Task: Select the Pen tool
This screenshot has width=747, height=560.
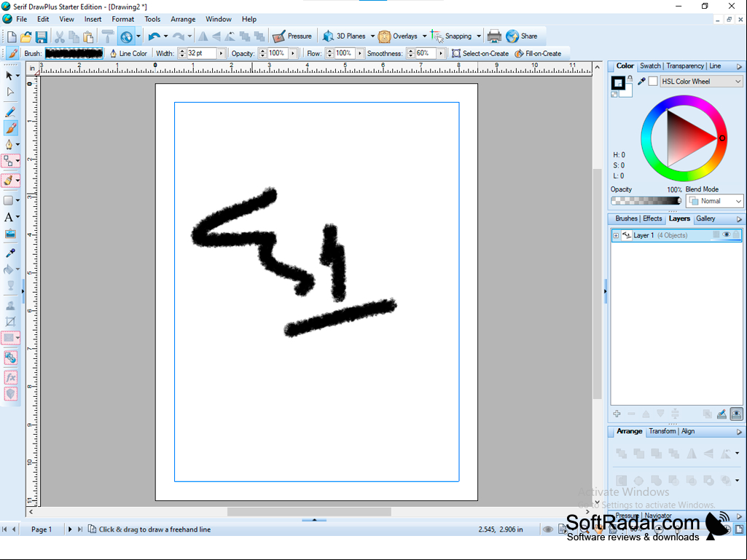Action: (9, 144)
